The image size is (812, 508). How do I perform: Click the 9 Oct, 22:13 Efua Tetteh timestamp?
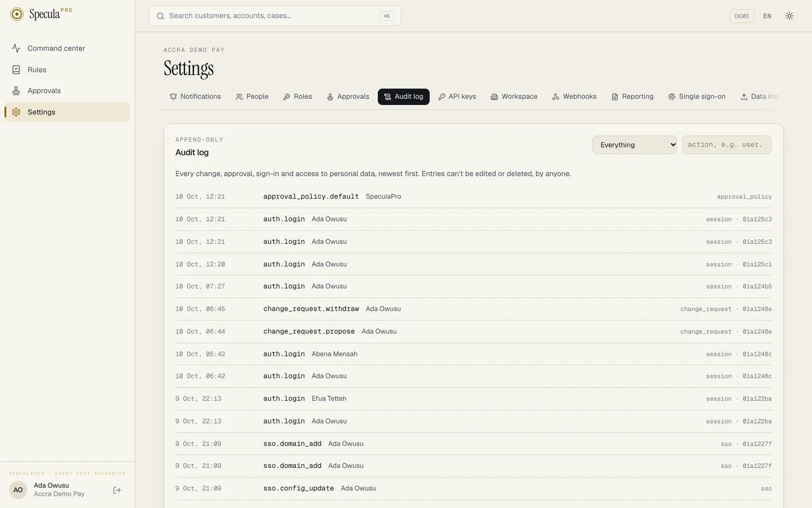[x=198, y=399]
